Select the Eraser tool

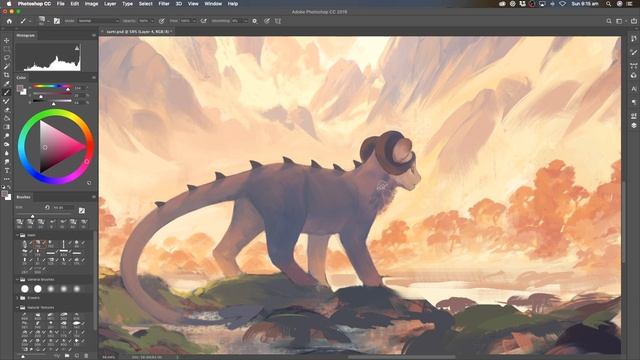[x=7, y=110]
